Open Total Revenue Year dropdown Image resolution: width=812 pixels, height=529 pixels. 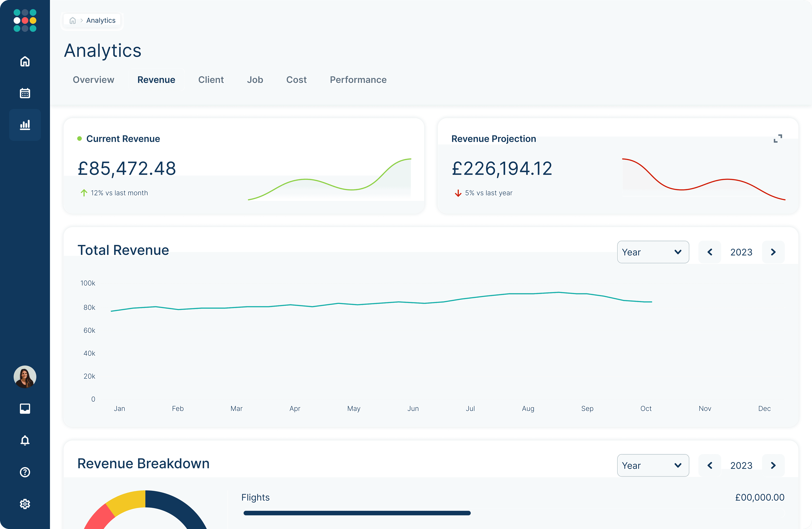pos(653,252)
